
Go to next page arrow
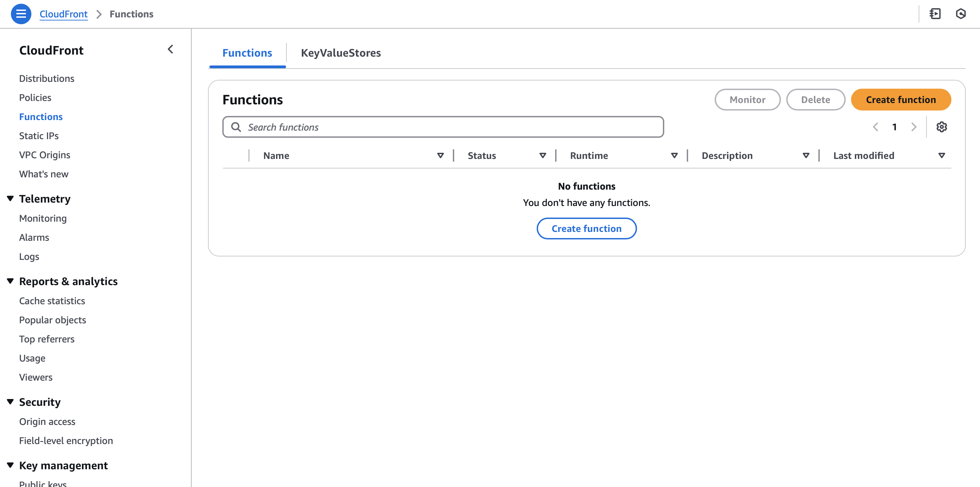pos(914,127)
